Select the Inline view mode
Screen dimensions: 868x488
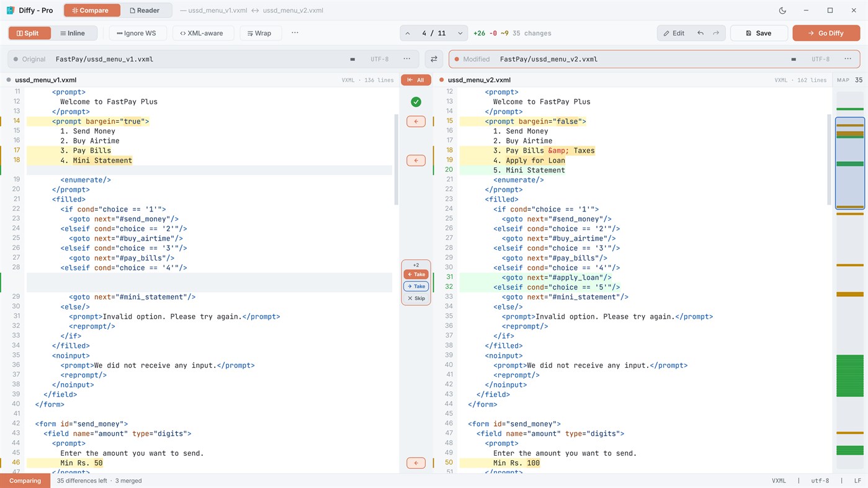pyautogui.click(x=73, y=33)
